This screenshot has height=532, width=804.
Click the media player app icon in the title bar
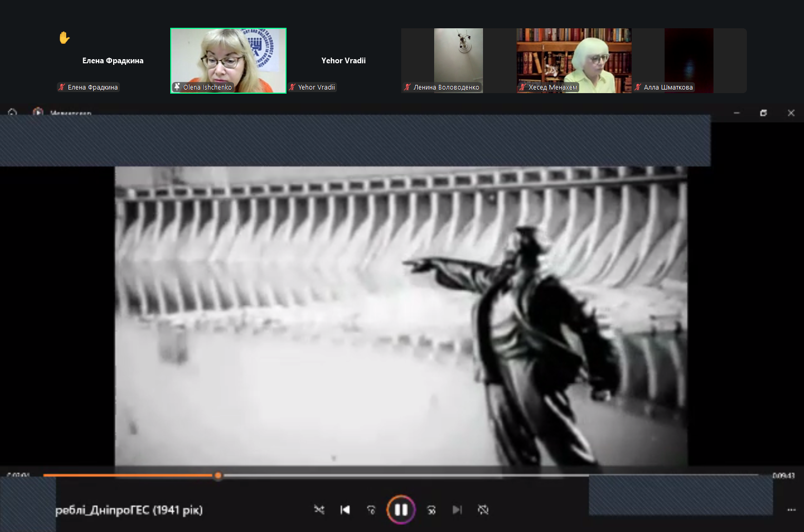[38, 112]
